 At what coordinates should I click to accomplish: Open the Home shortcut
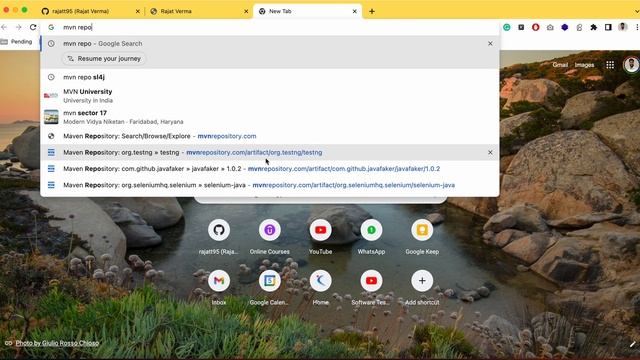[320, 287]
